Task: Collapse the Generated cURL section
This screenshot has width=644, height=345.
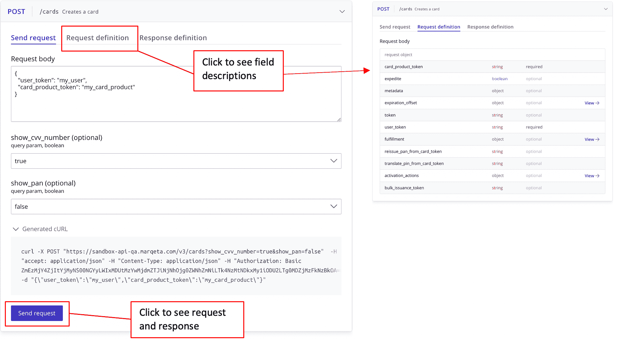Action: [16, 229]
